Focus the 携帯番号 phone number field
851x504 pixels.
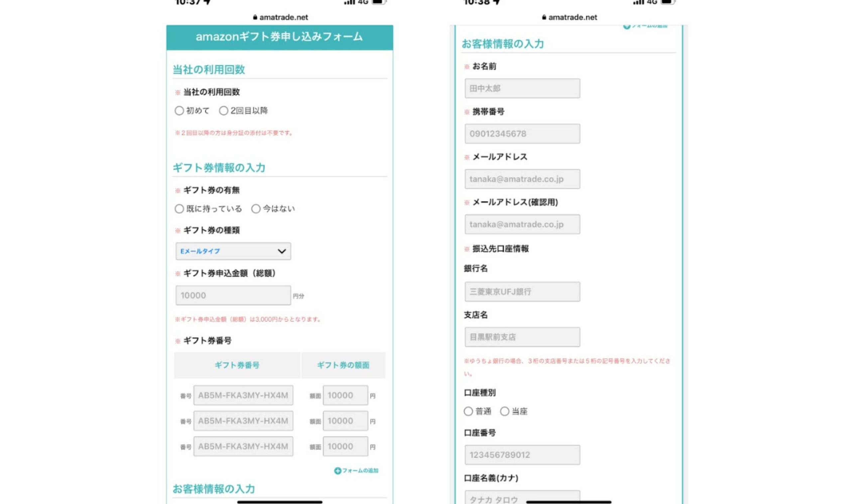(x=522, y=134)
